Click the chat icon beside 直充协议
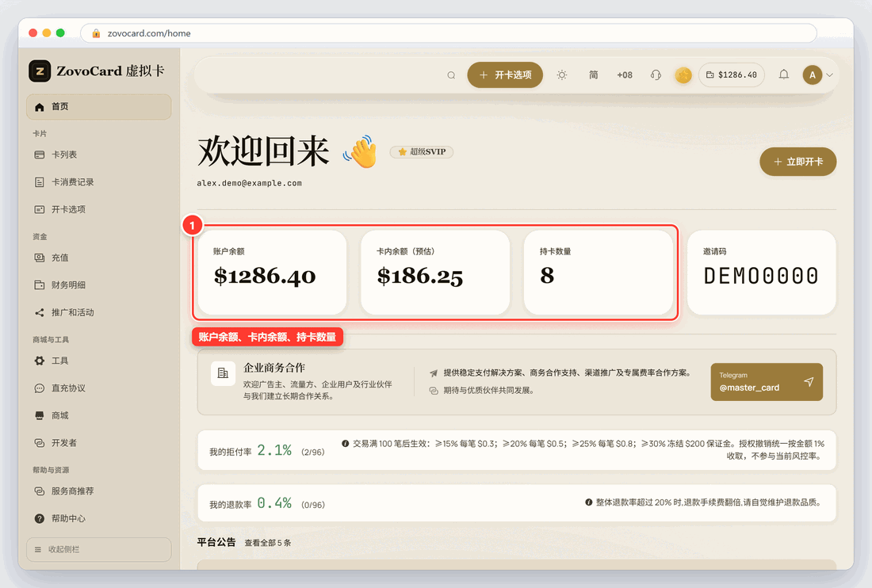The height and width of the screenshot is (588, 872). coord(40,388)
